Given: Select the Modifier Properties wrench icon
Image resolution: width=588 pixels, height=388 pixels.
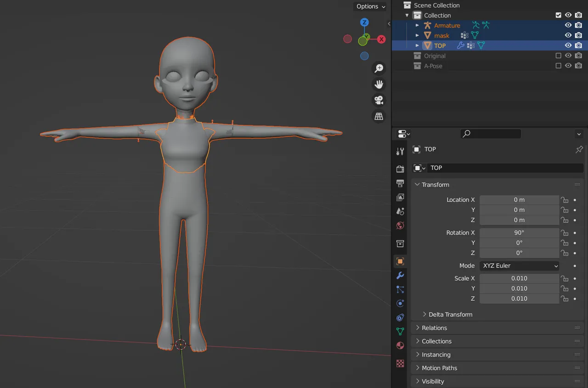Looking at the screenshot, I should click(400, 275).
